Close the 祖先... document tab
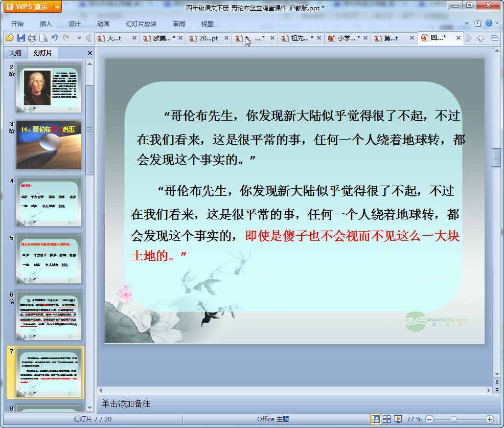Screen dimensions: 504x428 pos(319,38)
